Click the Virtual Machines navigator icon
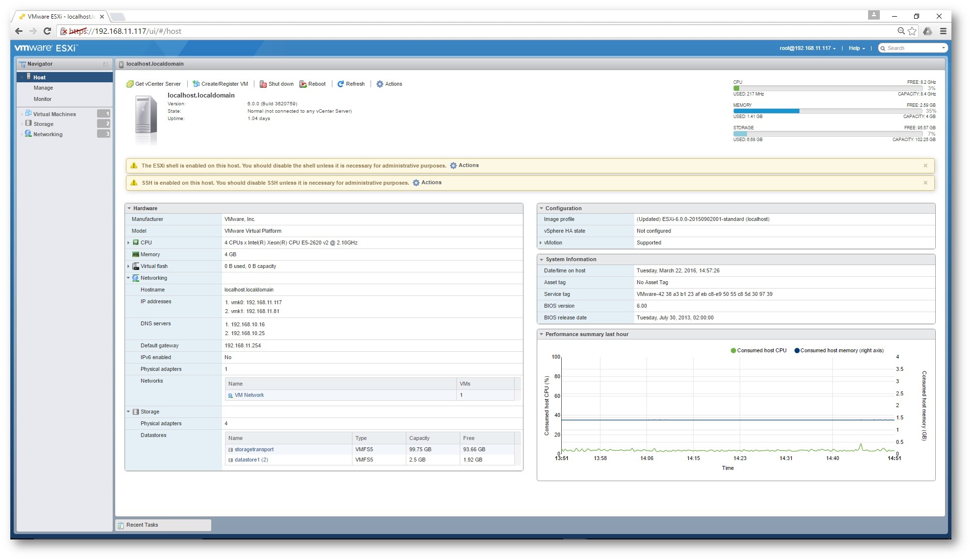This screenshot has height=560, width=972. [x=28, y=113]
